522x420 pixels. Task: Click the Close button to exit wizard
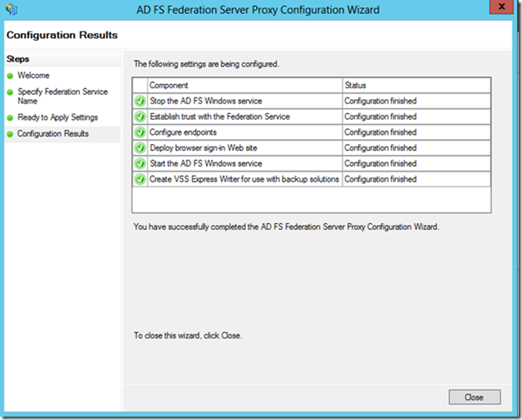(474, 397)
